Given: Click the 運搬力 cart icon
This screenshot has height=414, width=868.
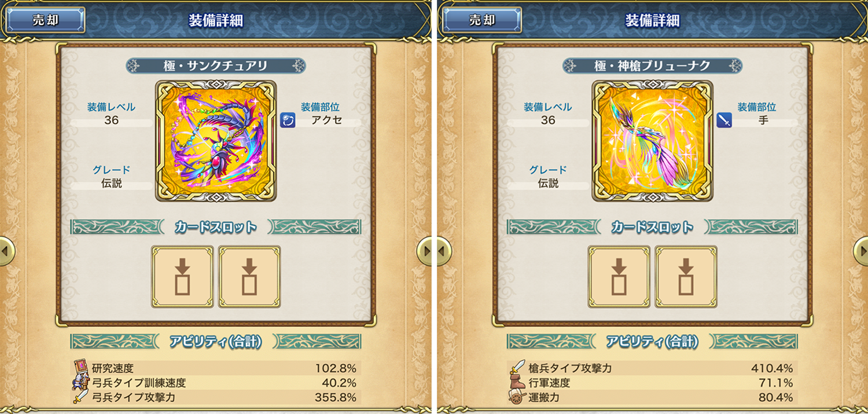Looking at the screenshot, I should [517, 398].
